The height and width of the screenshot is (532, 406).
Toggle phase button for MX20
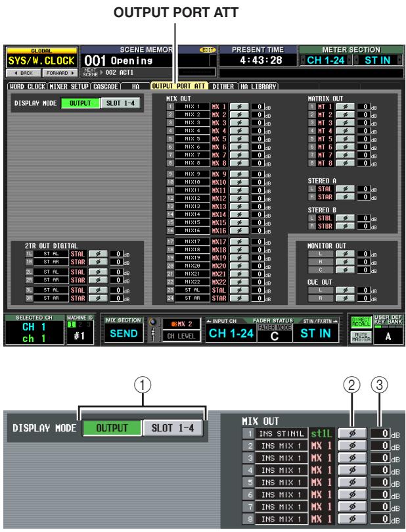[239, 266]
